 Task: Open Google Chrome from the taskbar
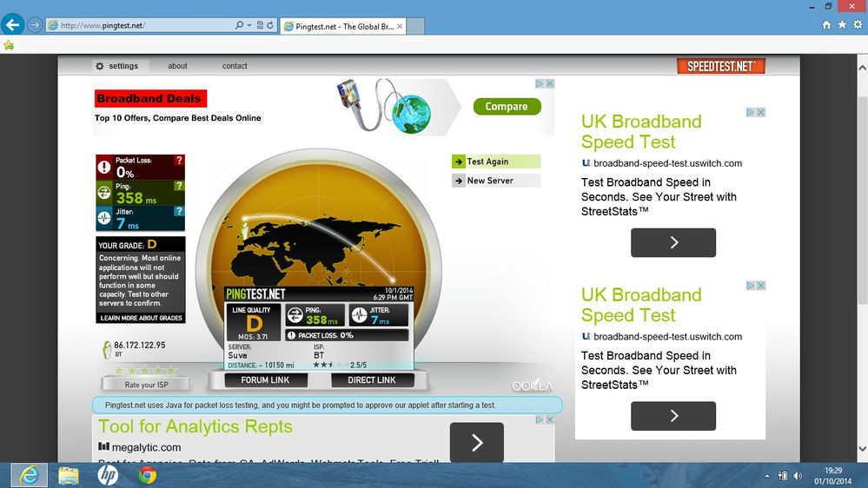(x=147, y=475)
